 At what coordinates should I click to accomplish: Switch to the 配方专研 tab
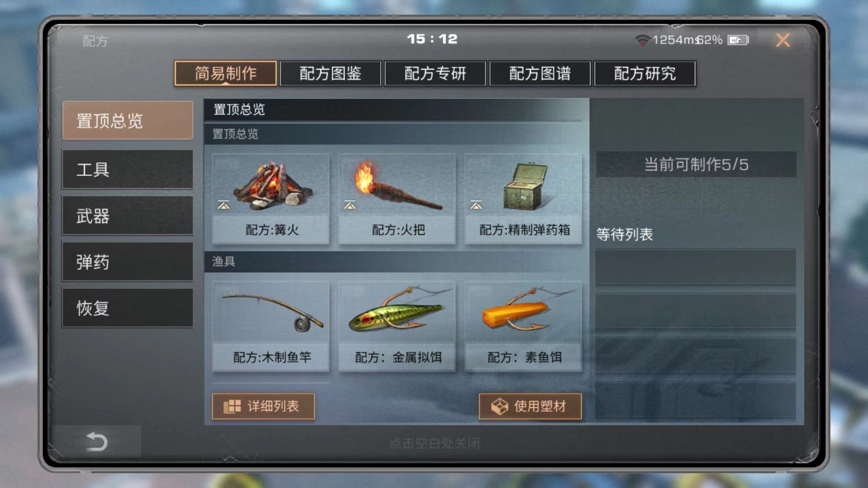click(x=435, y=73)
